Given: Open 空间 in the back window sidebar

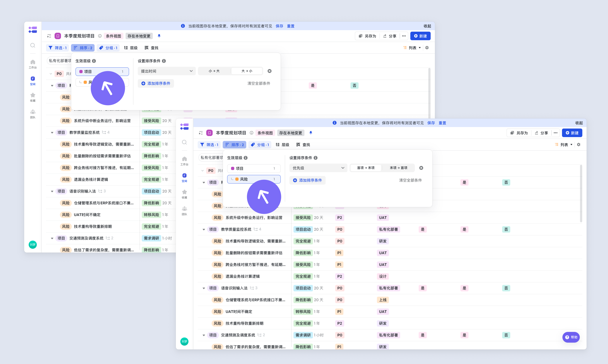Looking at the screenshot, I should tap(33, 81).
